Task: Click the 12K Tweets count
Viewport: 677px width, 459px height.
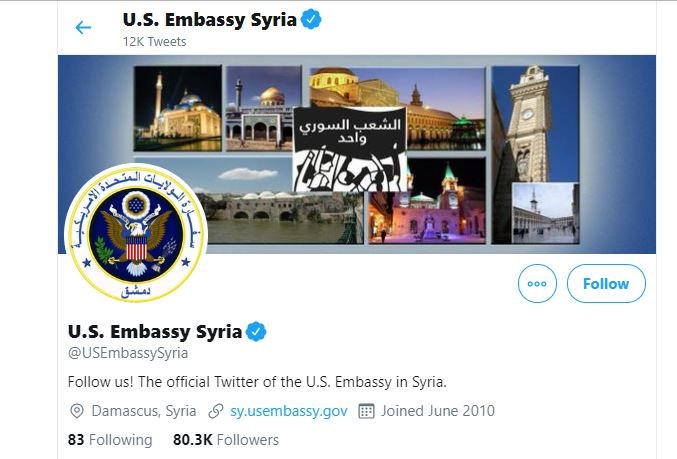Action: [x=155, y=42]
